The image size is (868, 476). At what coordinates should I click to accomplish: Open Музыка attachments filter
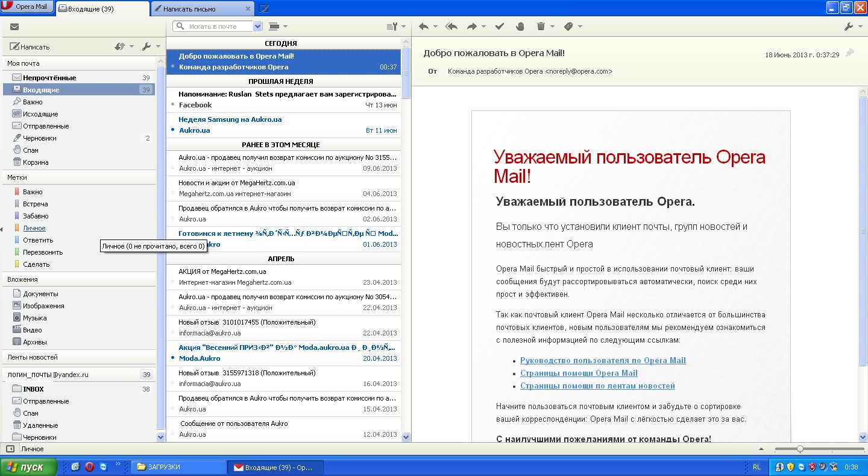35,318
